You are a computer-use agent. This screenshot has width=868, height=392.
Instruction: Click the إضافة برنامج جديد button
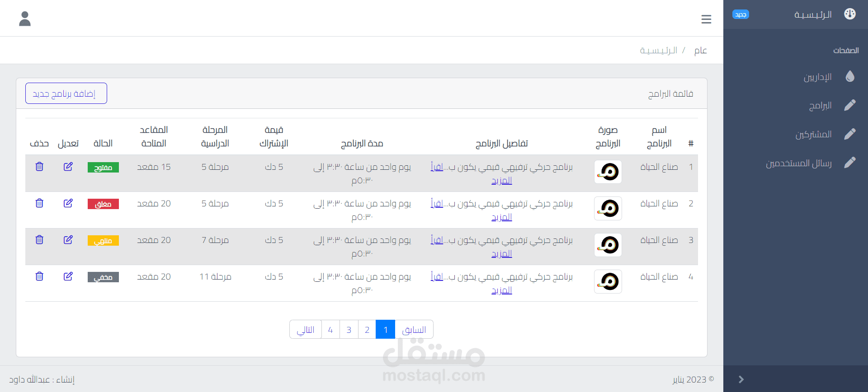click(x=66, y=93)
